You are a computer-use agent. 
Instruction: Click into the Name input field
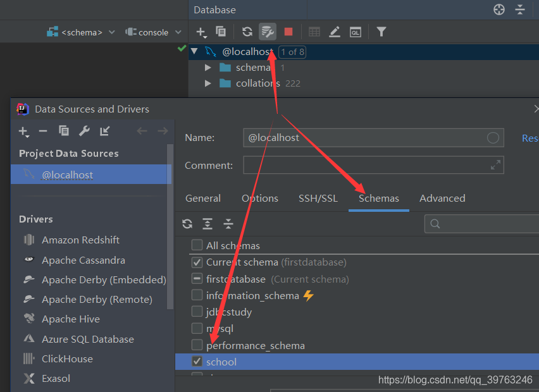373,138
